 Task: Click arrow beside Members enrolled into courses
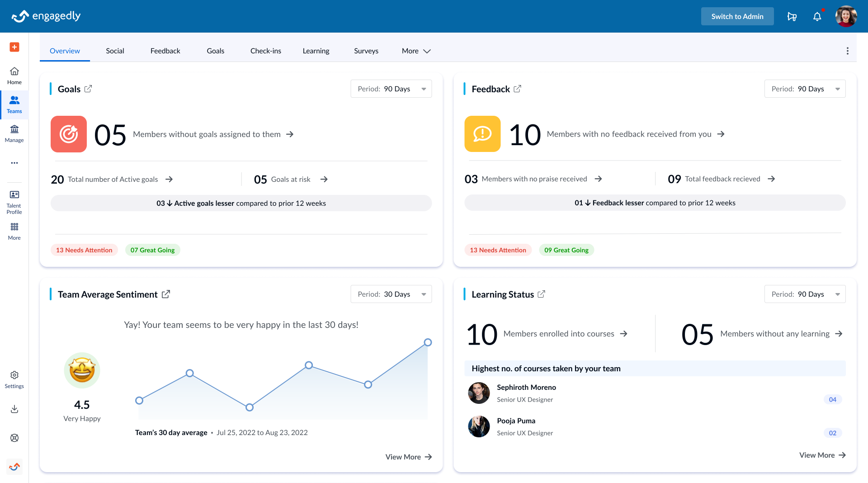[623, 334]
